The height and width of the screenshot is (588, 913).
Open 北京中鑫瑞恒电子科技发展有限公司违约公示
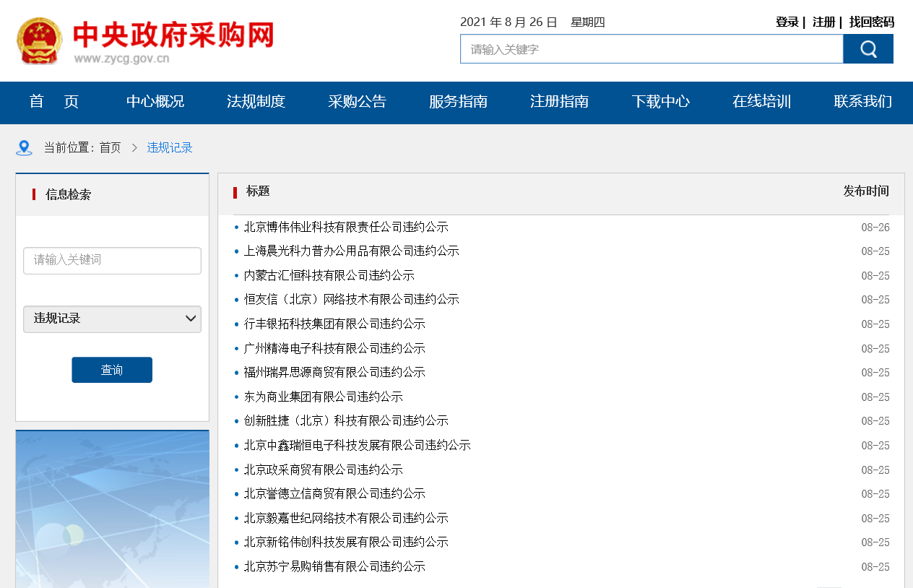click(358, 446)
